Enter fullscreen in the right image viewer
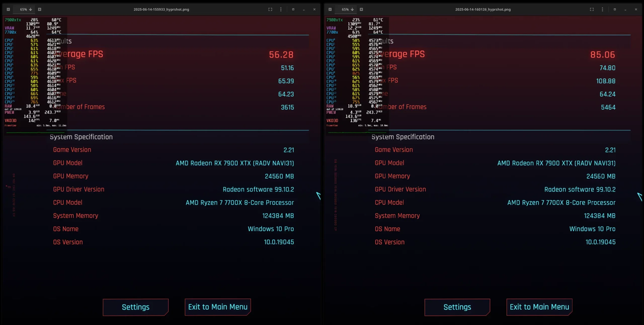This screenshot has height=325, width=644. point(592,9)
